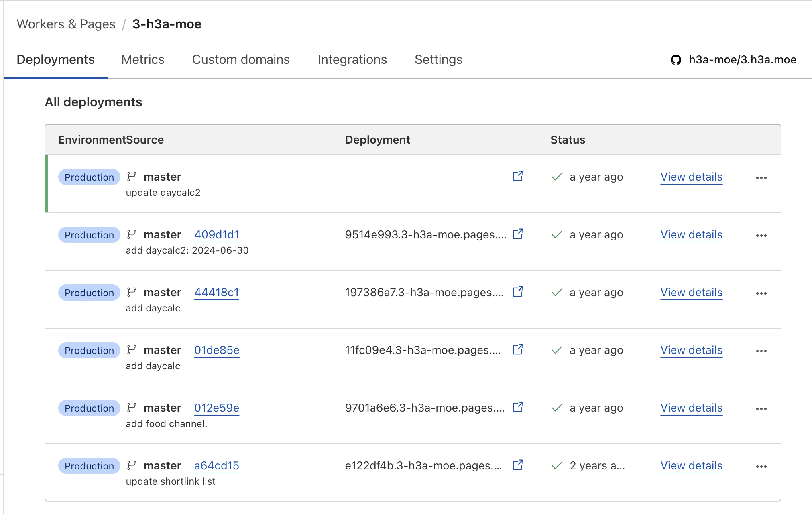View details of 409d1d1 deployment

coord(692,235)
